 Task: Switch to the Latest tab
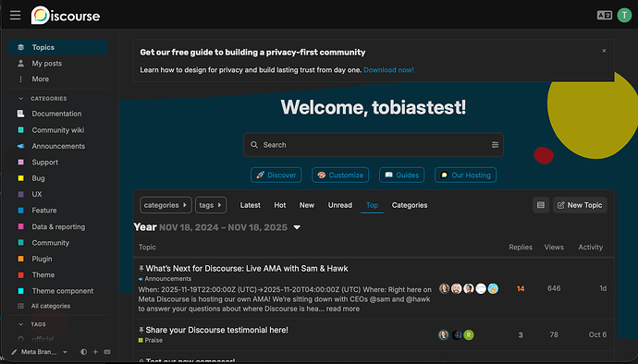coord(251,205)
